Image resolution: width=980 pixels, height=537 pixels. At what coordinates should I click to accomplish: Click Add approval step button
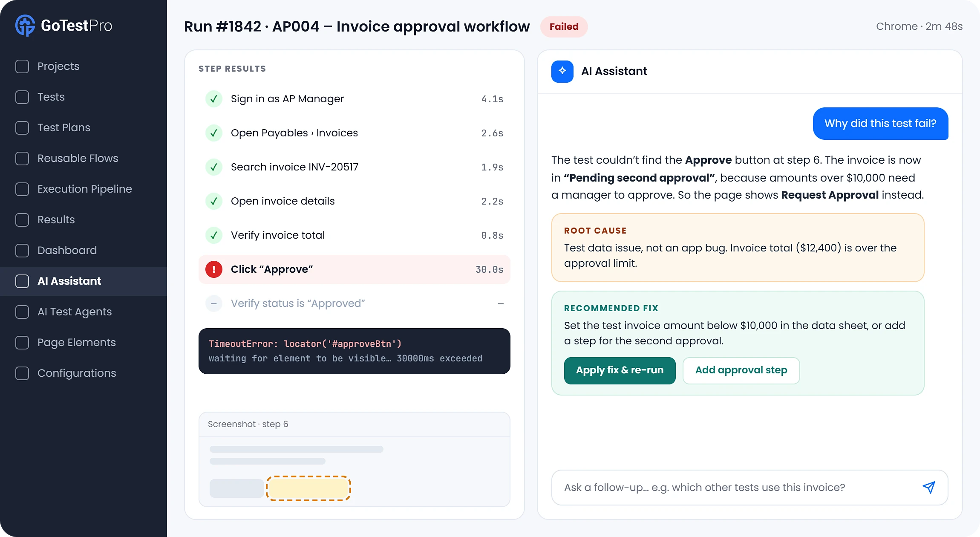(741, 370)
